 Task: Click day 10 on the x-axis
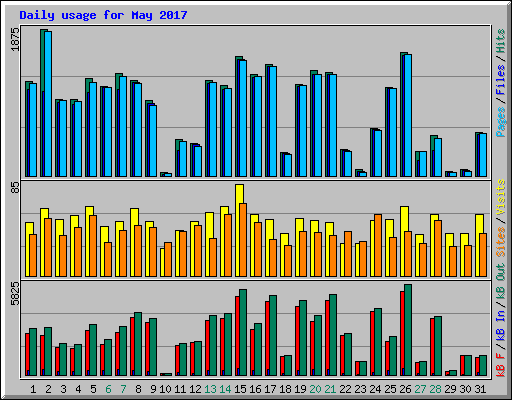pyautogui.click(x=165, y=389)
